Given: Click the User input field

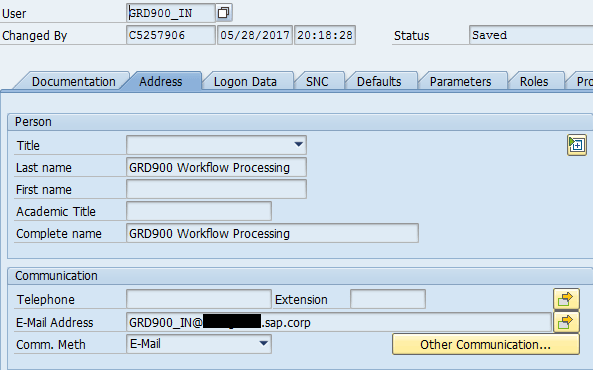Looking at the screenshot, I should coord(171,13).
